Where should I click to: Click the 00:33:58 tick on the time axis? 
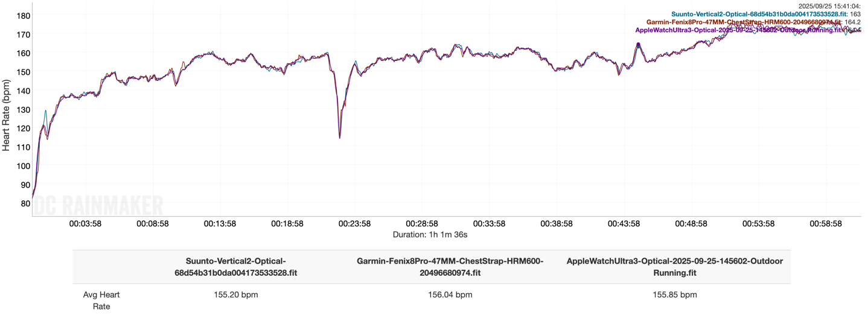click(x=490, y=223)
